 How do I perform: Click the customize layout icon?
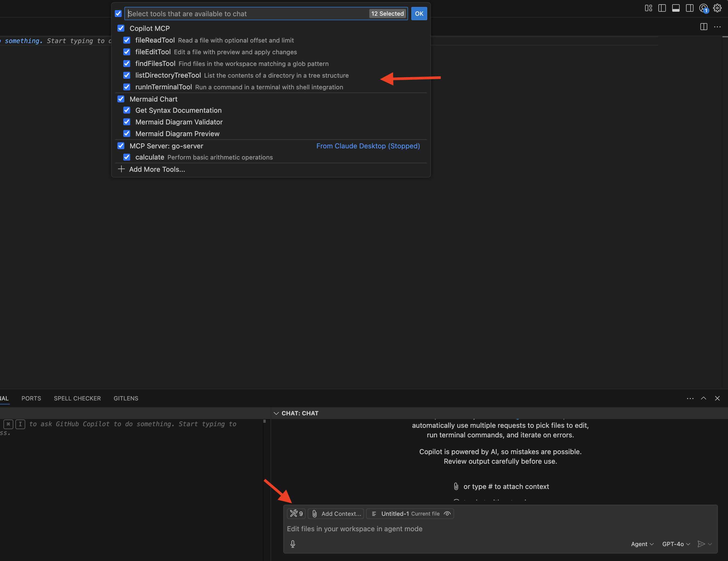648,8
